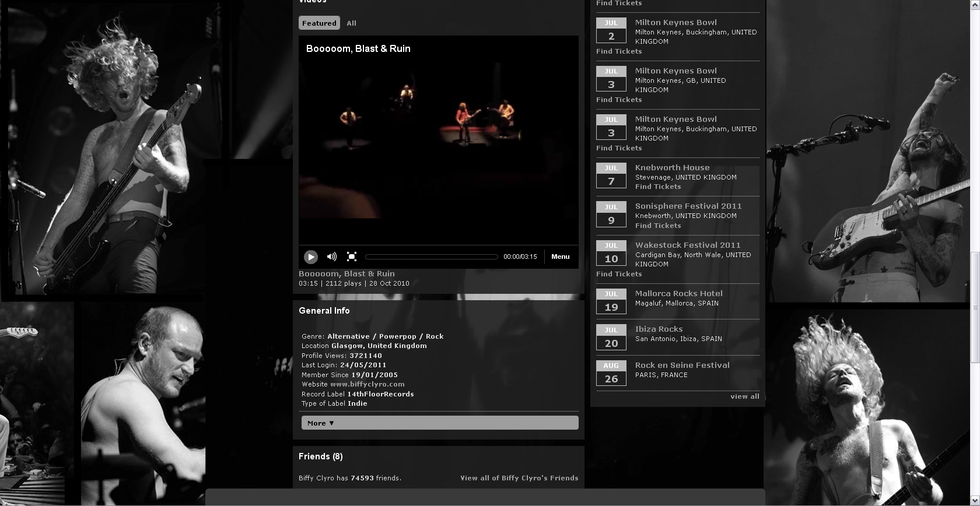This screenshot has height=506, width=980.
Task: Click the JUL 2 date badge
Action: click(x=611, y=30)
